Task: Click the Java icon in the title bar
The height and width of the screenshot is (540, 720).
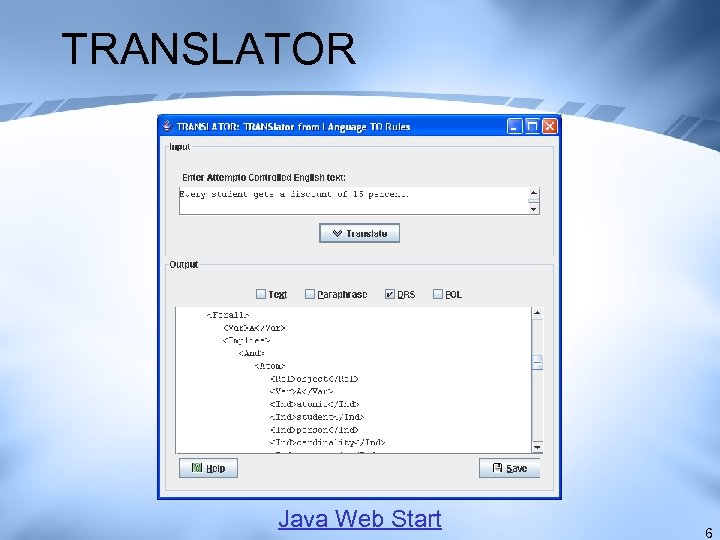Action: tap(167, 126)
